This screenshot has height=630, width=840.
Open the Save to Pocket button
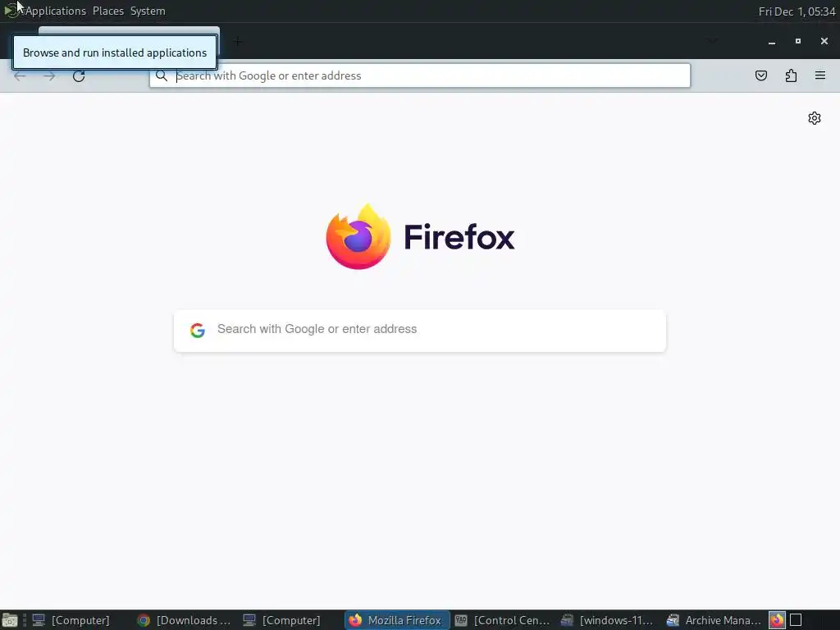pyautogui.click(x=760, y=75)
